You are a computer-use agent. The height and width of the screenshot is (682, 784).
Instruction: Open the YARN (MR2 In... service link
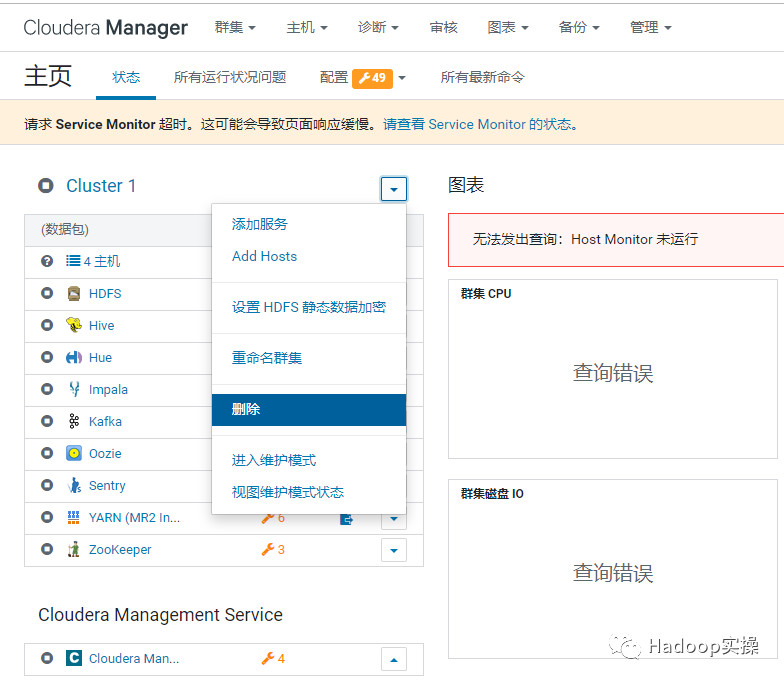tap(134, 518)
